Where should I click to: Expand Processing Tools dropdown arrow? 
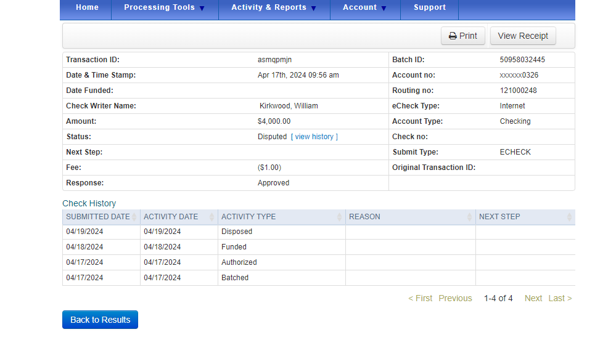(x=202, y=8)
